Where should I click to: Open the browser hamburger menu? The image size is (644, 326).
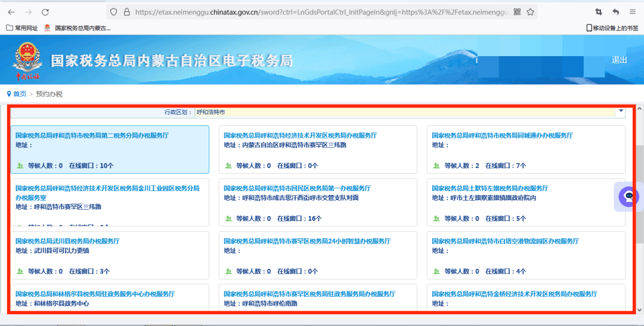click(x=633, y=13)
